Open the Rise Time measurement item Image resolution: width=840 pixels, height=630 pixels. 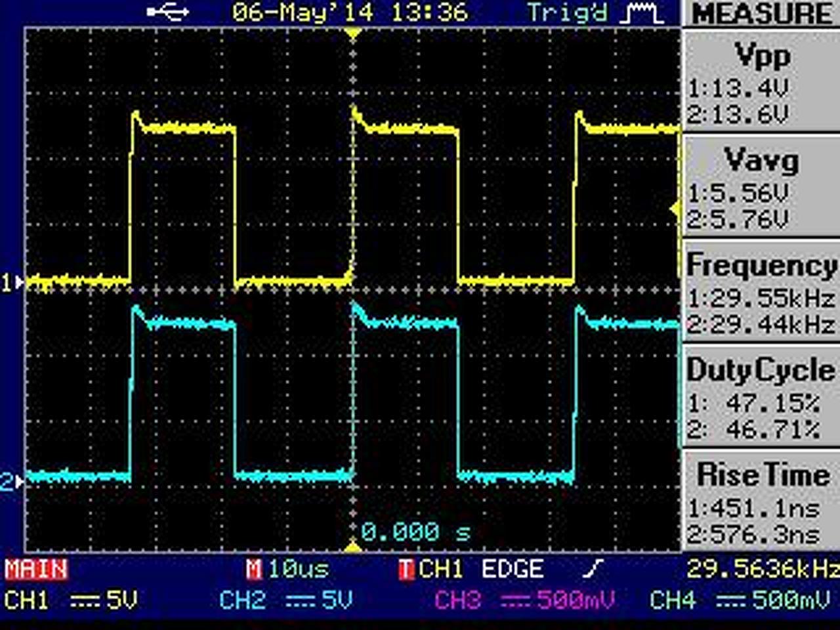(x=761, y=501)
